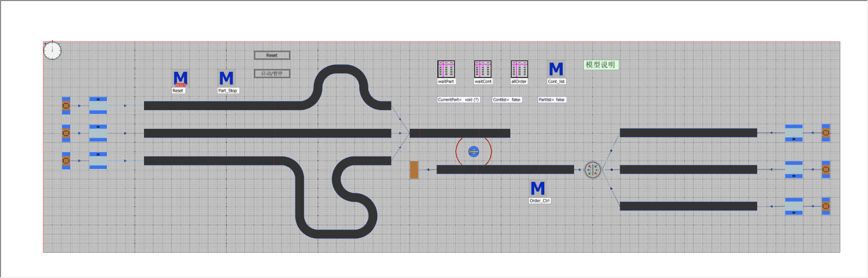The height and width of the screenshot is (278, 868).
Task: Select the top-left track with the hump
Action: pos(223,106)
